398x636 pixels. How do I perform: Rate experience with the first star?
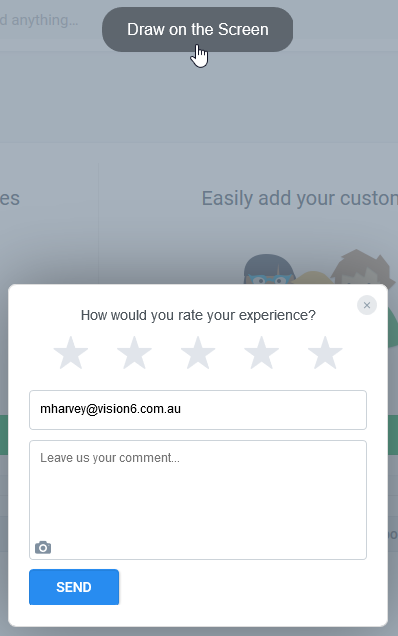(x=71, y=353)
